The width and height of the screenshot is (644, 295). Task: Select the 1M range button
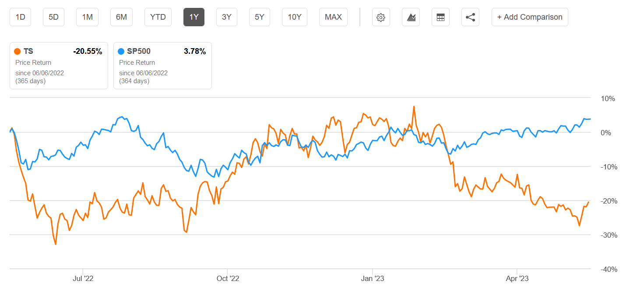tap(87, 17)
